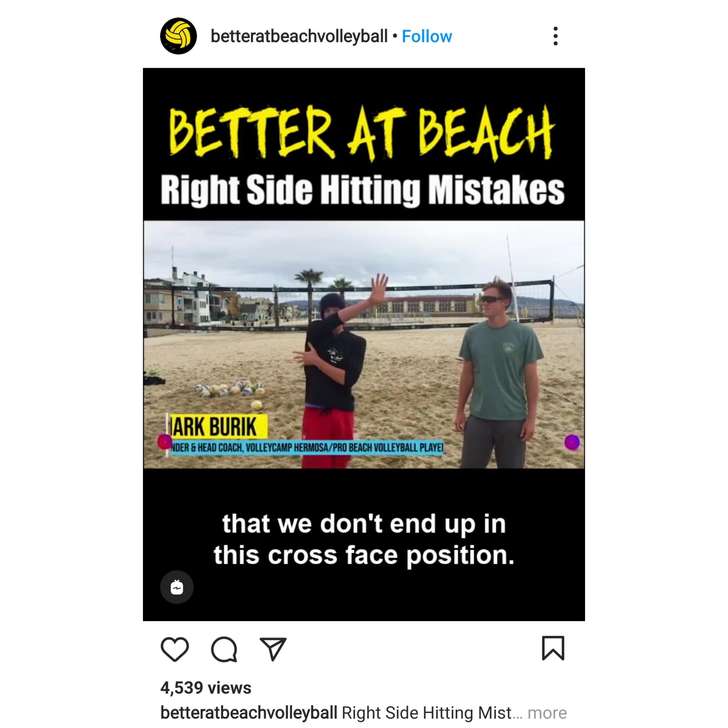The width and height of the screenshot is (728, 728).
Task: Follow the betteratbeachvolleyball account
Action: (x=427, y=36)
